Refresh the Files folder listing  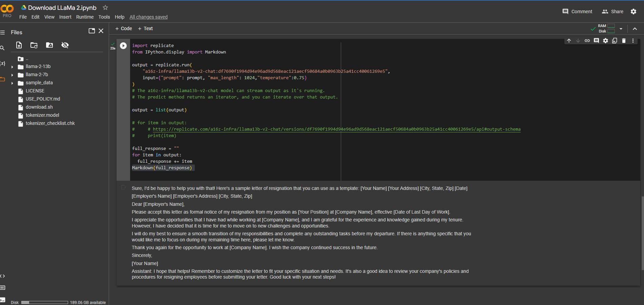pyautogui.click(x=34, y=45)
